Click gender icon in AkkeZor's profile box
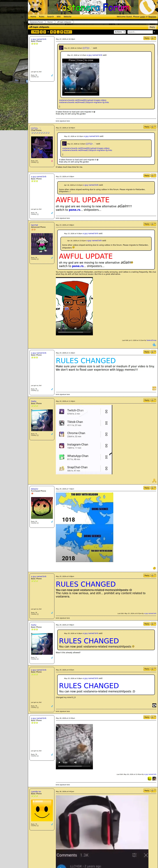The image size is (158, 868). pos(52,522)
